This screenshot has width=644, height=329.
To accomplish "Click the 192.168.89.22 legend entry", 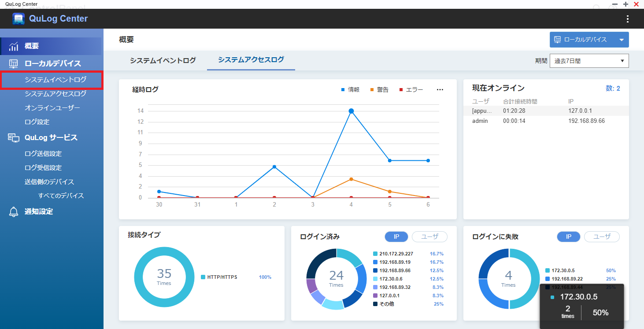I will point(581,279).
